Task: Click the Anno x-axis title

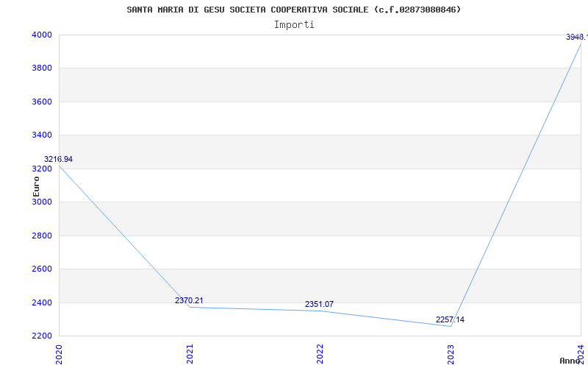Action: tap(570, 361)
